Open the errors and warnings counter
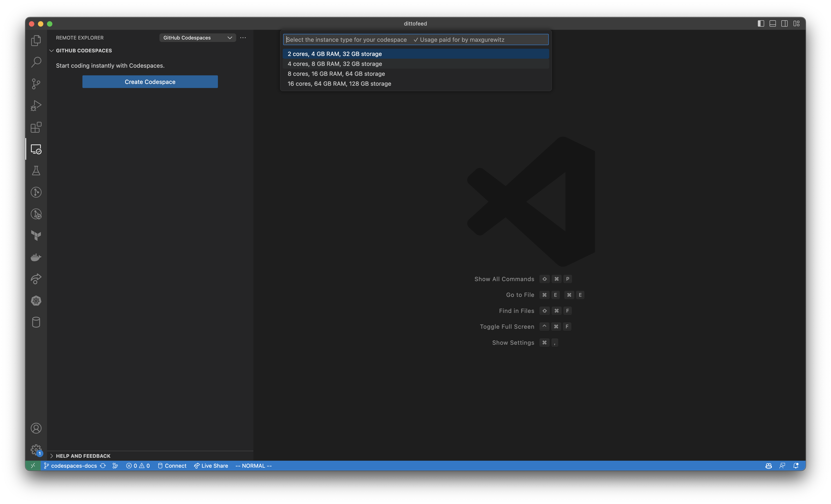Viewport: 831px width, 504px height. (x=138, y=466)
